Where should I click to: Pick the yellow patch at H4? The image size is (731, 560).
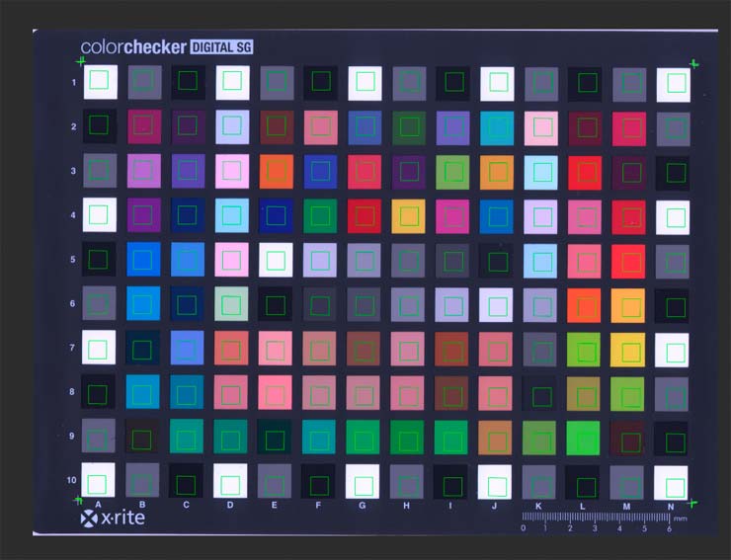tap(408, 216)
